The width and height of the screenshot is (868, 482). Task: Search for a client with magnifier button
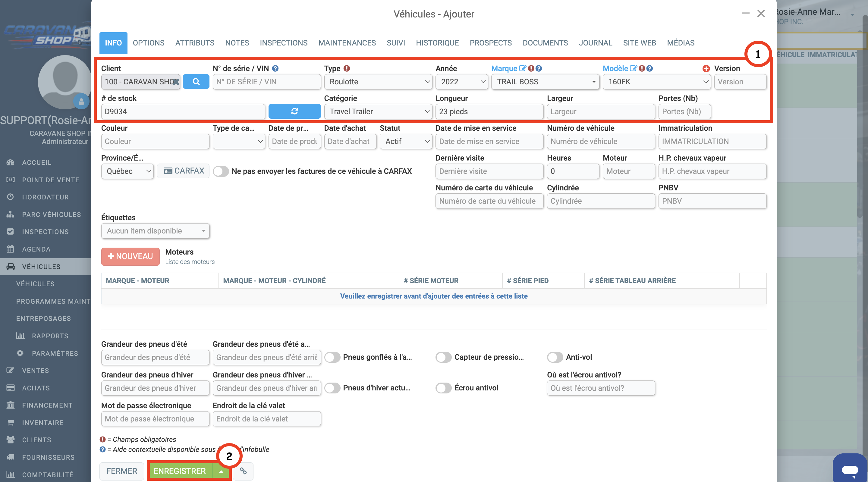[x=196, y=82]
